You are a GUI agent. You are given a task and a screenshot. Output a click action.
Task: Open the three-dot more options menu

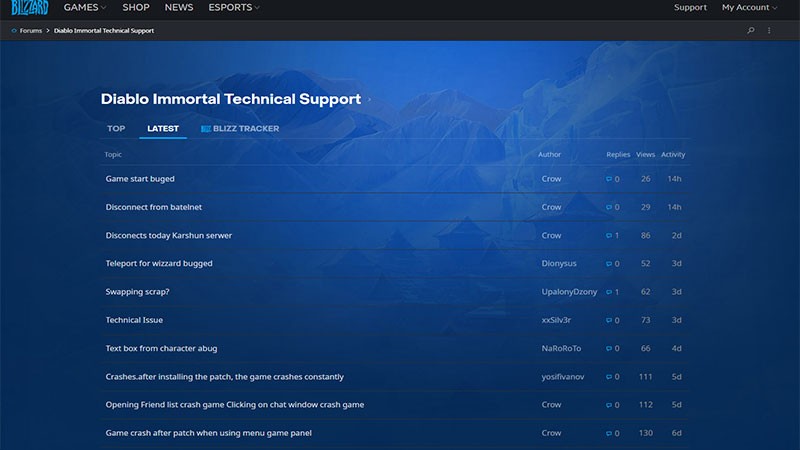[x=769, y=31]
